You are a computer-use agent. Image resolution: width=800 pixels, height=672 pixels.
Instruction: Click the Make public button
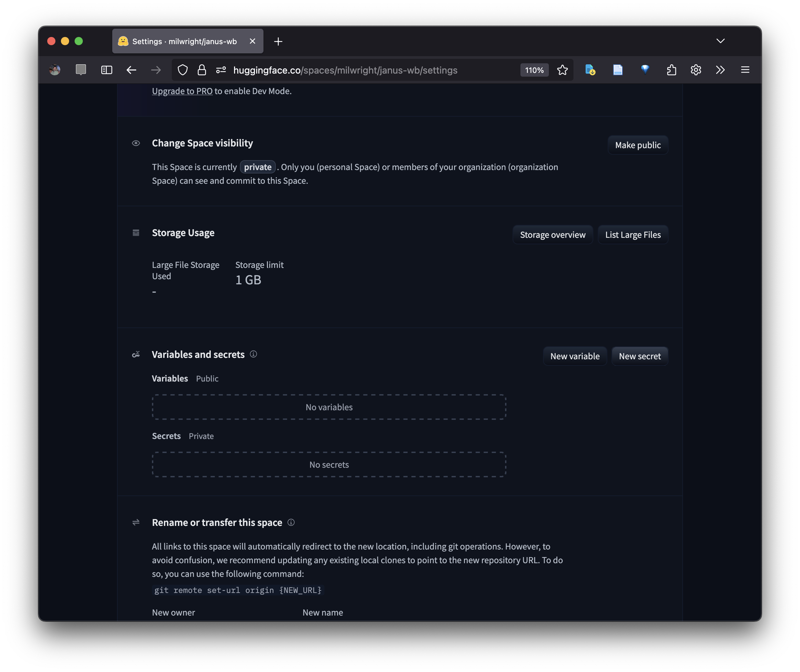point(638,145)
